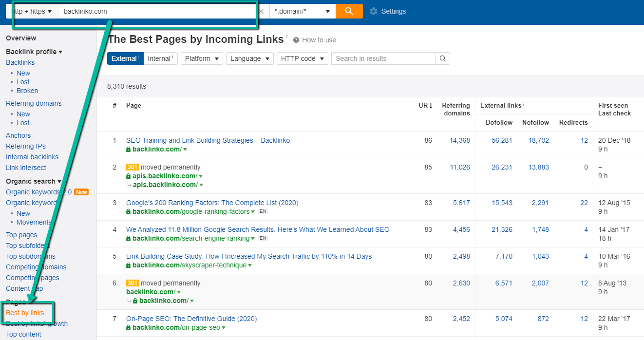Open How to use help
The image size is (644, 340).
pos(315,40)
